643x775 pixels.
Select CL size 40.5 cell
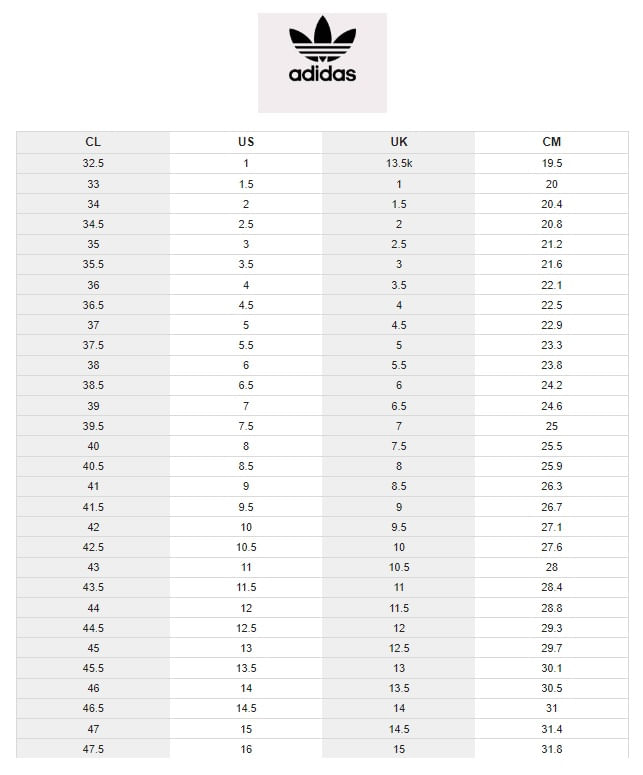(93, 466)
